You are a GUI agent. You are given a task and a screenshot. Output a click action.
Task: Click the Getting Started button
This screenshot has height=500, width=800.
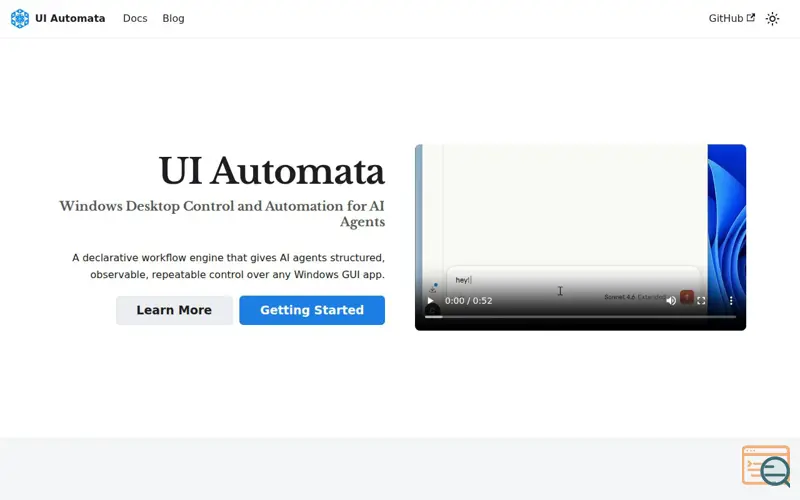[x=312, y=310]
